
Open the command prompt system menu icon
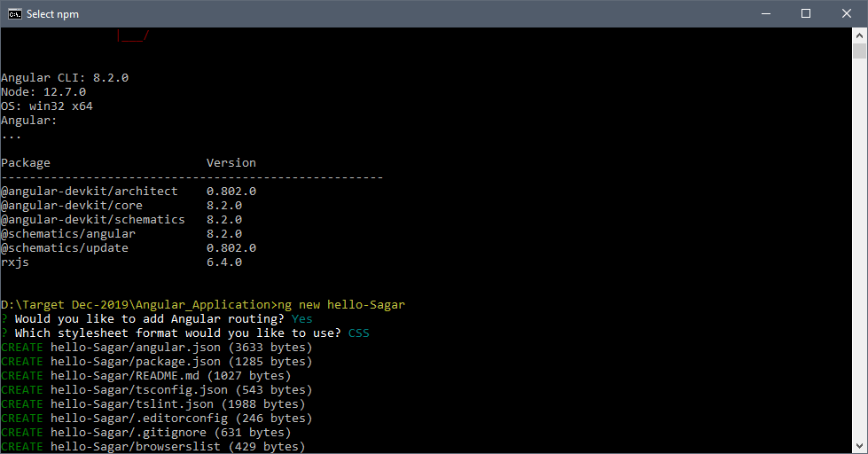(x=14, y=14)
